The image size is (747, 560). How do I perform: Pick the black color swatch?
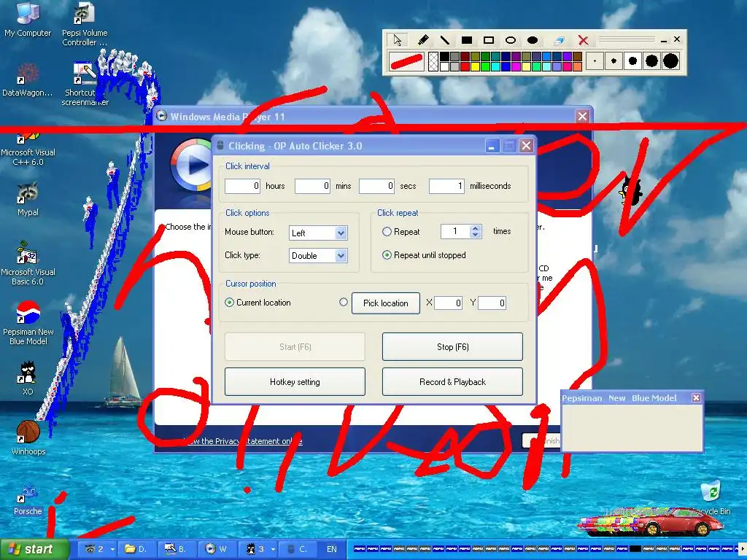pyautogui.click(x=444, y=57)
